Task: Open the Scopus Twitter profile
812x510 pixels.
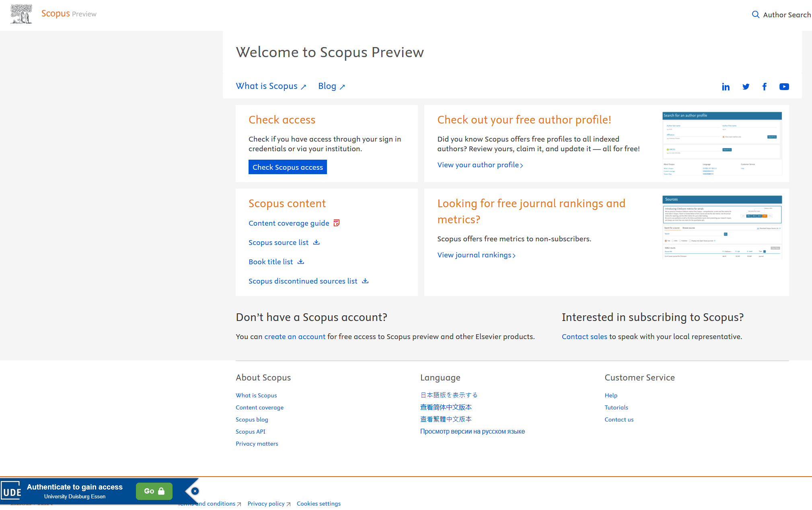Action: 746,86
